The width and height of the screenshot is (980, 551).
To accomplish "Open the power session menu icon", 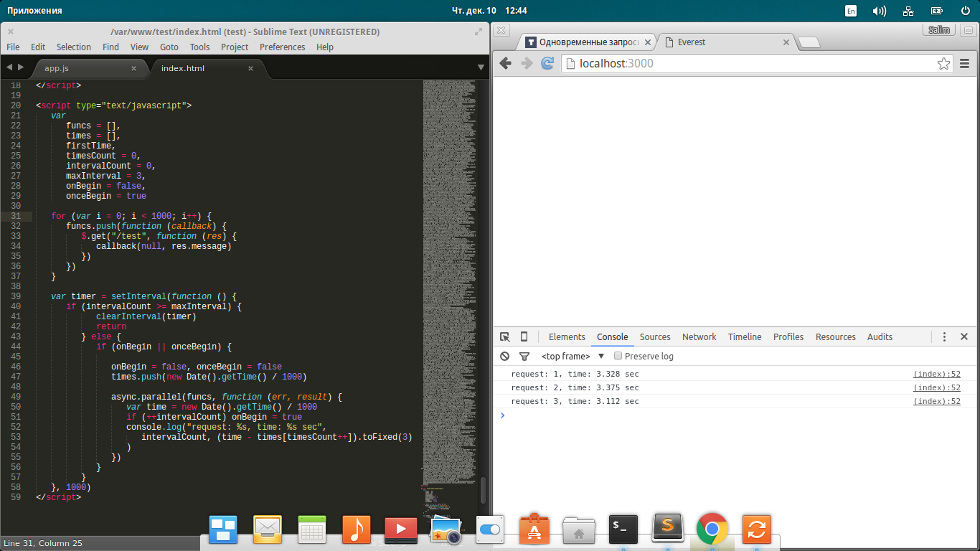I will [966, 11].
